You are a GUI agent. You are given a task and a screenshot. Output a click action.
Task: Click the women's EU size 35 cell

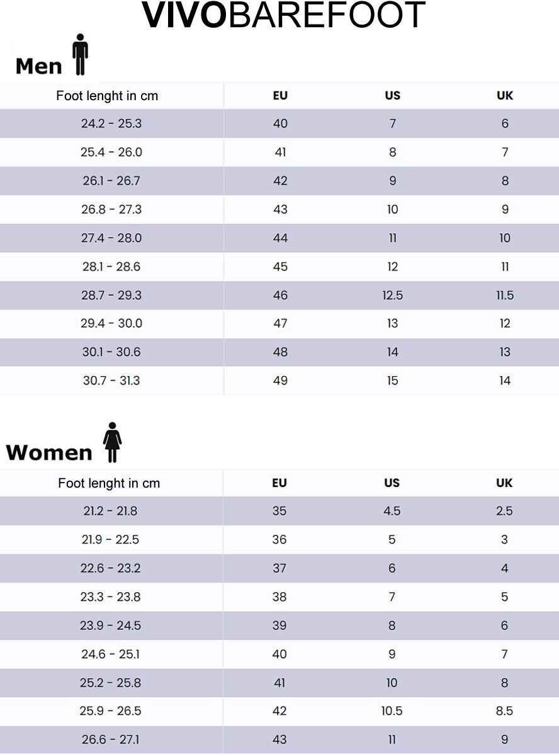point(279,511)
